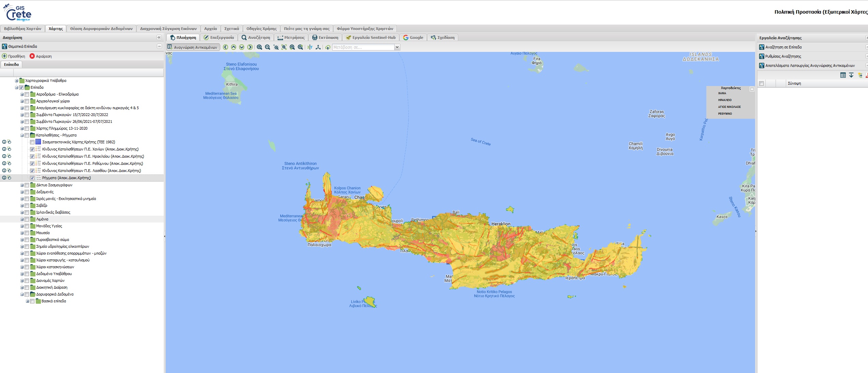
Task: Switch to the Επεξεργασία toolbar tab
Action: (x=219, y=38)
